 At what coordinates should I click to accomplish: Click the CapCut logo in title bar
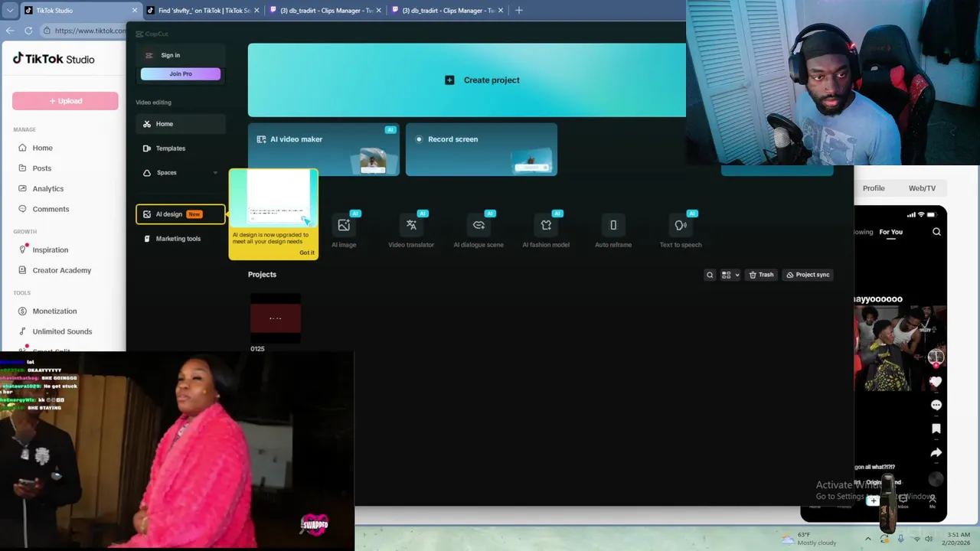point(152,34)
